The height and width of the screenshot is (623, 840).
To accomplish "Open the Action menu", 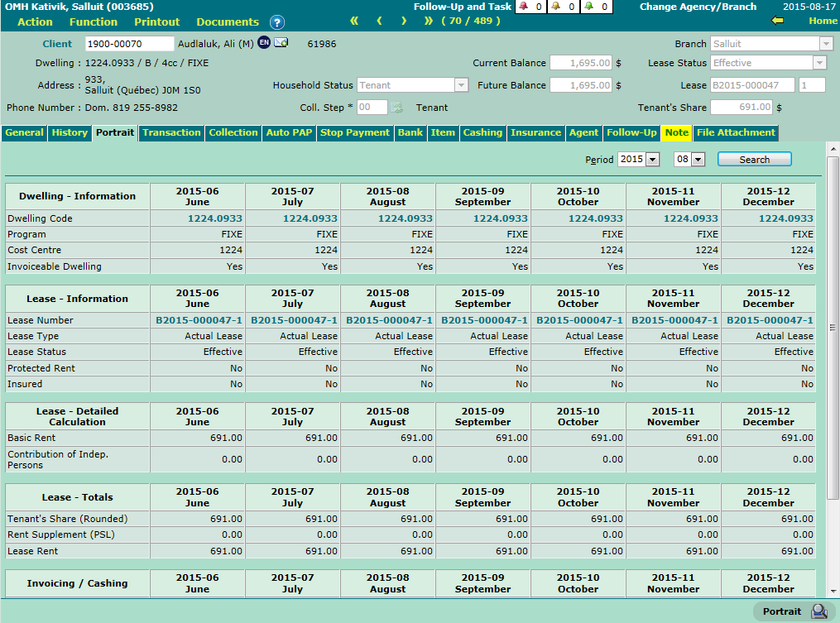I will (35, 22).
